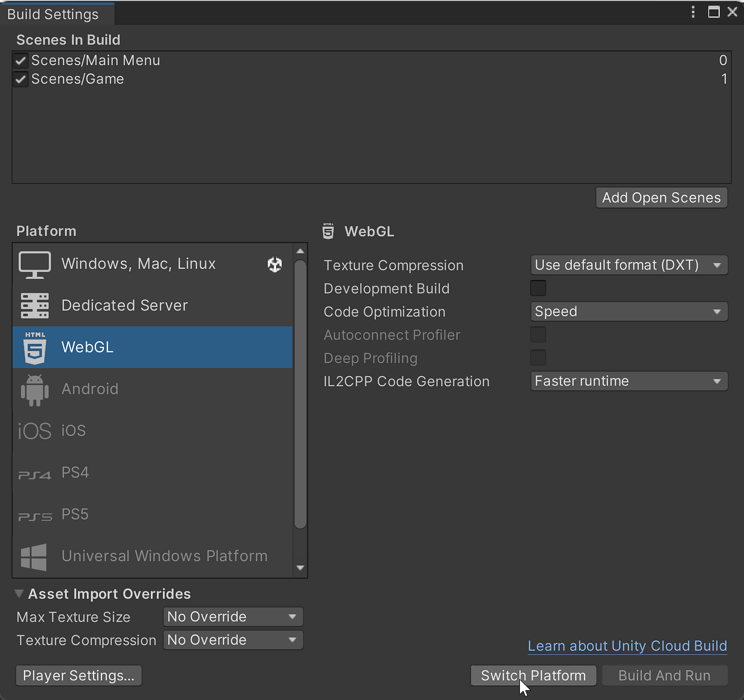This screenshot has height=700, width=744.
Task: Click the Android robot icon
Action: pos(34,389)
